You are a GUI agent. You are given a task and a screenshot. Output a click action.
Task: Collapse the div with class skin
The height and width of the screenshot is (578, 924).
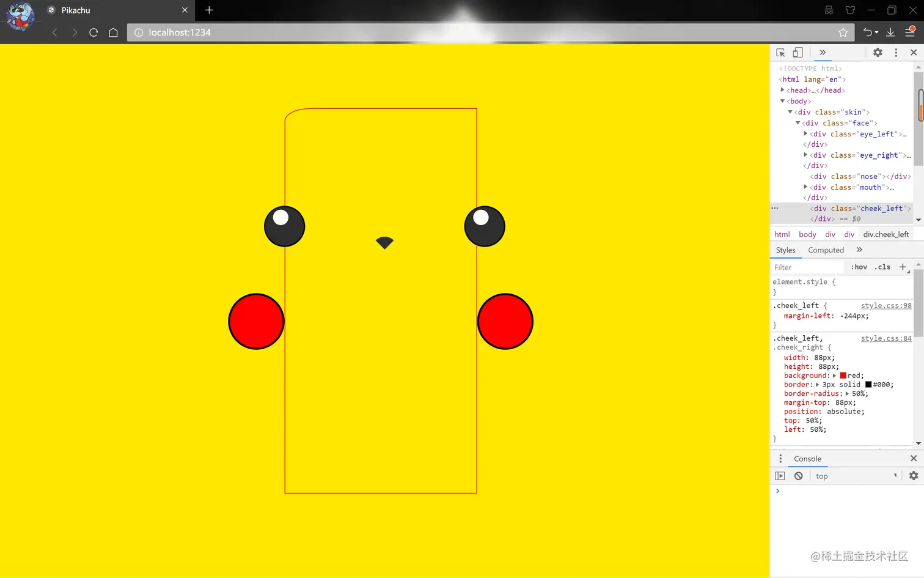[790, 112]
